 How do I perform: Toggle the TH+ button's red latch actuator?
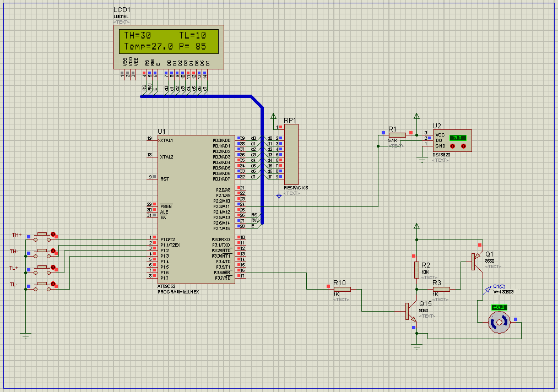pos(53,235)
